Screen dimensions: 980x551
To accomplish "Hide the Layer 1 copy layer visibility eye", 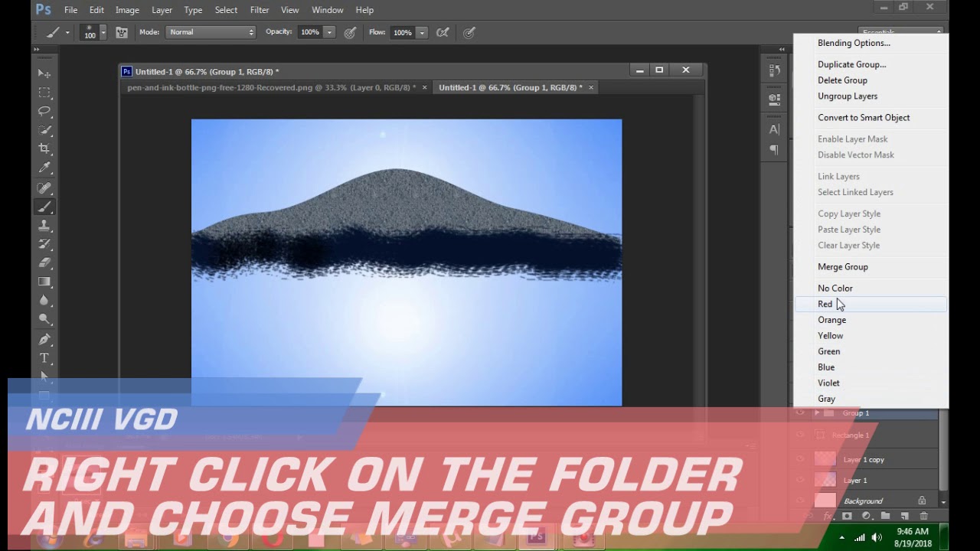I will click(800, 459).
